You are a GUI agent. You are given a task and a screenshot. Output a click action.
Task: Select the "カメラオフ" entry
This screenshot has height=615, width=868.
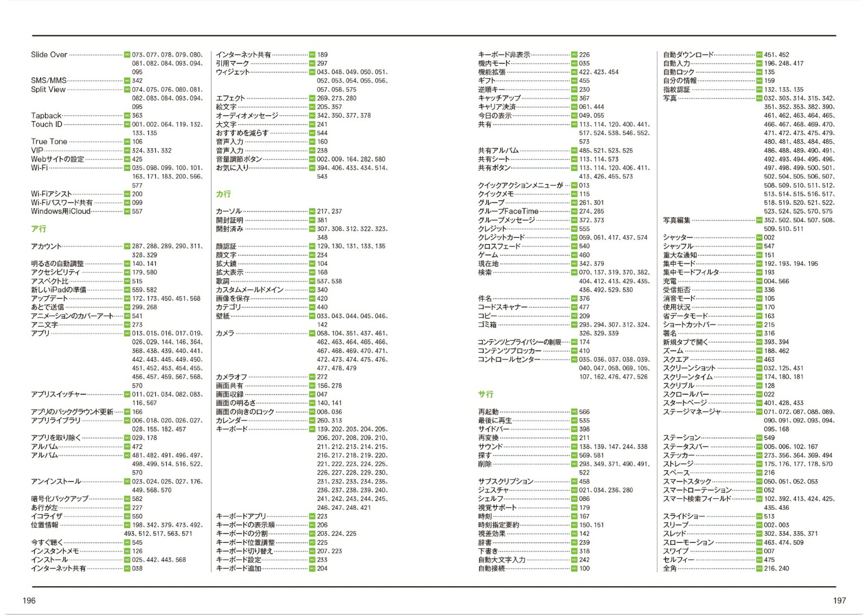(x=232, y=377)
